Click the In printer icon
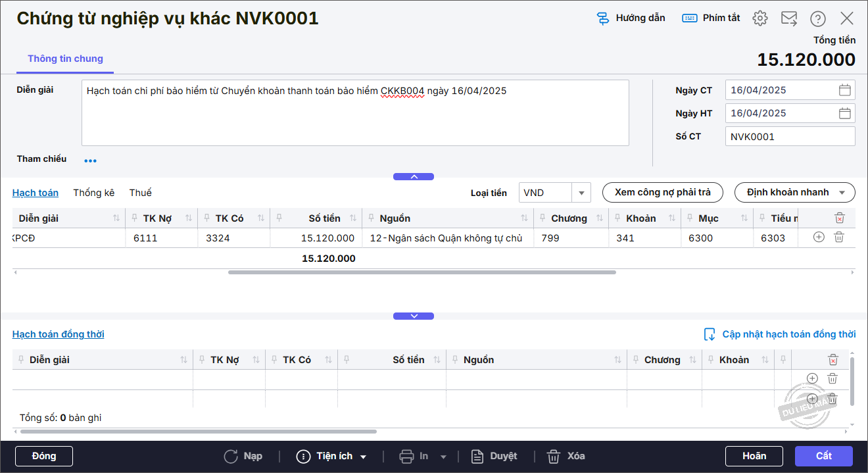The width and height of the screenshot is (868, 473). 407,456
